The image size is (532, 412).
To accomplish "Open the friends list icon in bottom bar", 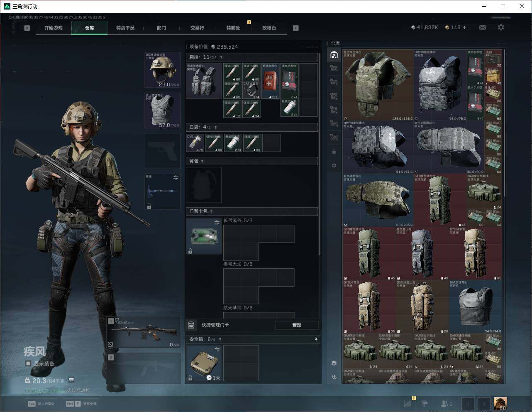I will pyautogui.click(x=446, y=403).
